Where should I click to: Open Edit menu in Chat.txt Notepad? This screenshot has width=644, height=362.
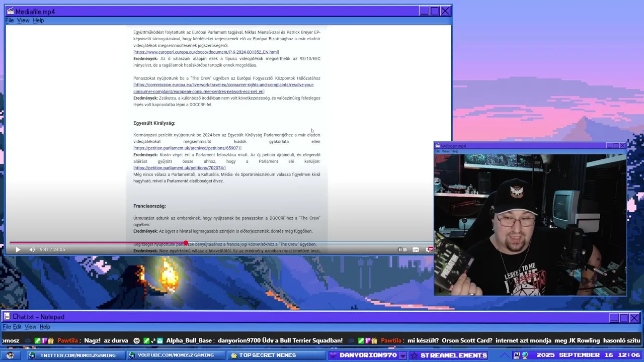coord(17,327)
